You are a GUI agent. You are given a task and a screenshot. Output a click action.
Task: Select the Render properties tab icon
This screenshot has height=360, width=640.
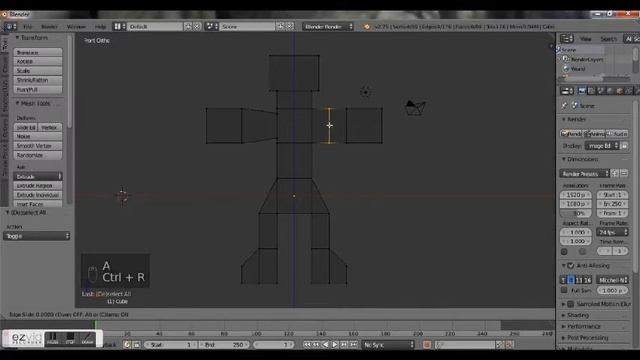click(x=582, y=91)
